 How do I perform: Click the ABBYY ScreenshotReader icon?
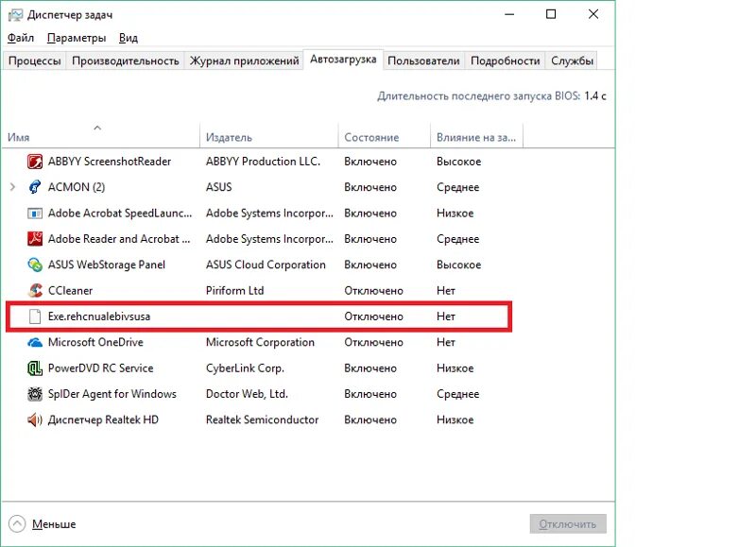(x=35, y=162)
